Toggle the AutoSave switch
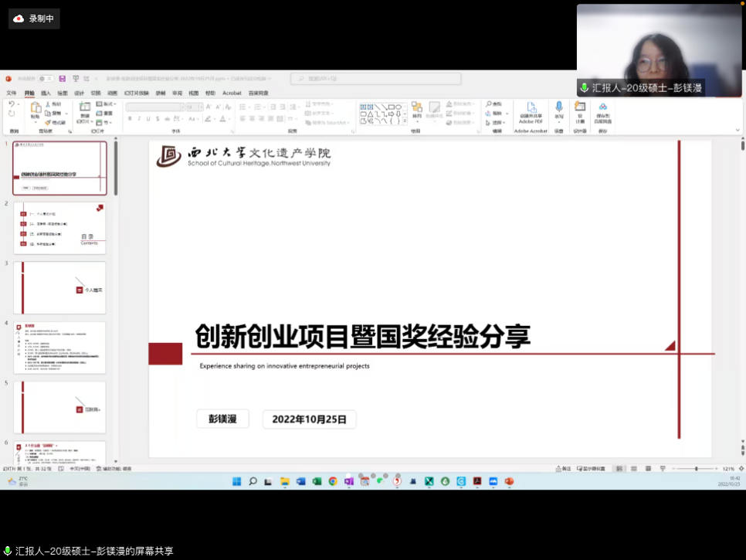The height and width of the screenshot is (560, 746). (x=46, y=79)
